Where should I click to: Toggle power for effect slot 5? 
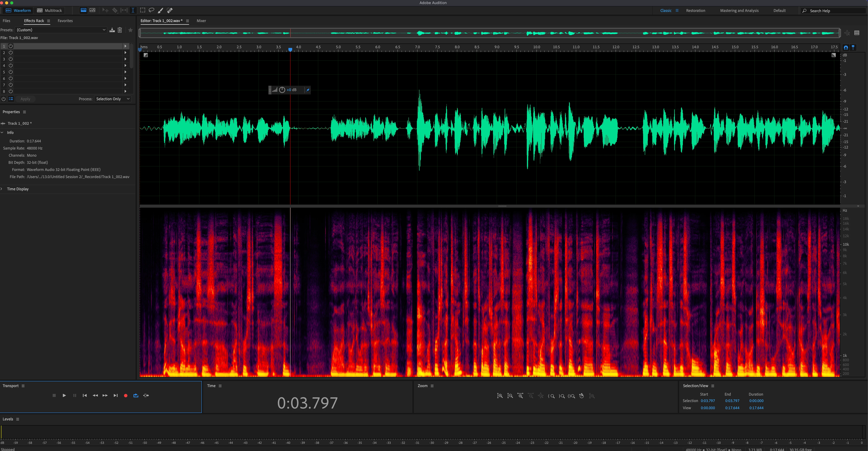pyautogui.click(x=11, y=72)
